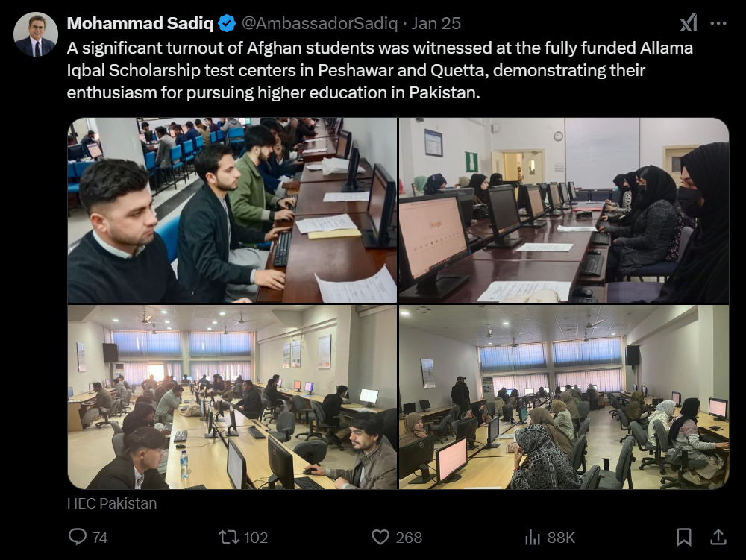The width and height of the screenshot is (746, 560).
Task: Open the @AmbassadorSadiq handle link
Action: click(x=319, y=23)
